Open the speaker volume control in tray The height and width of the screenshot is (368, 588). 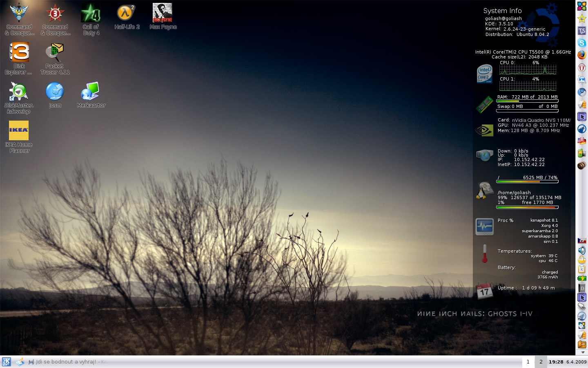(x=581, y=250)
